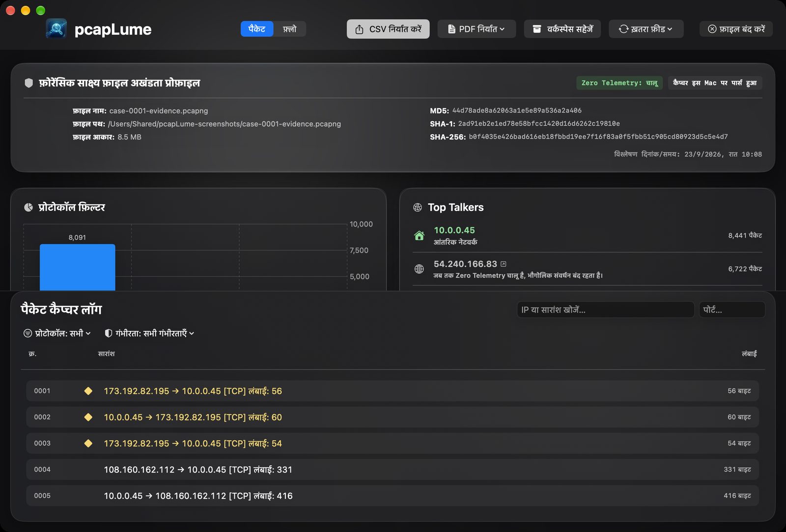Image resolution: width=786 pixels, height=532 pixels.
Task: Click the क्र. column header
Action: [x=32, y=354]
